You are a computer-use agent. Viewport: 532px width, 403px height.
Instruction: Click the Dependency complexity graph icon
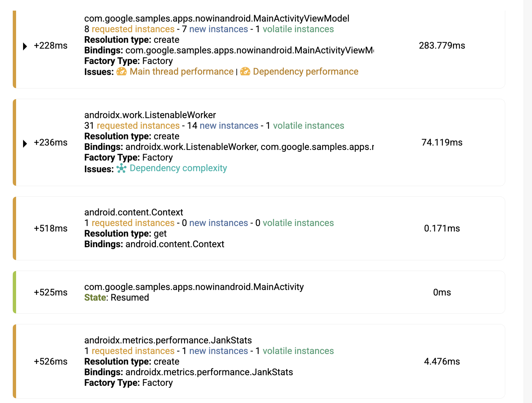pos(121,168)
